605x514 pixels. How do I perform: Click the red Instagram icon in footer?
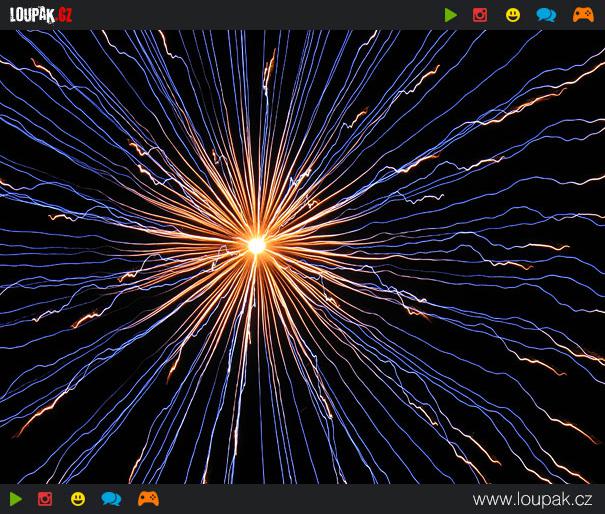pos(45,498)
